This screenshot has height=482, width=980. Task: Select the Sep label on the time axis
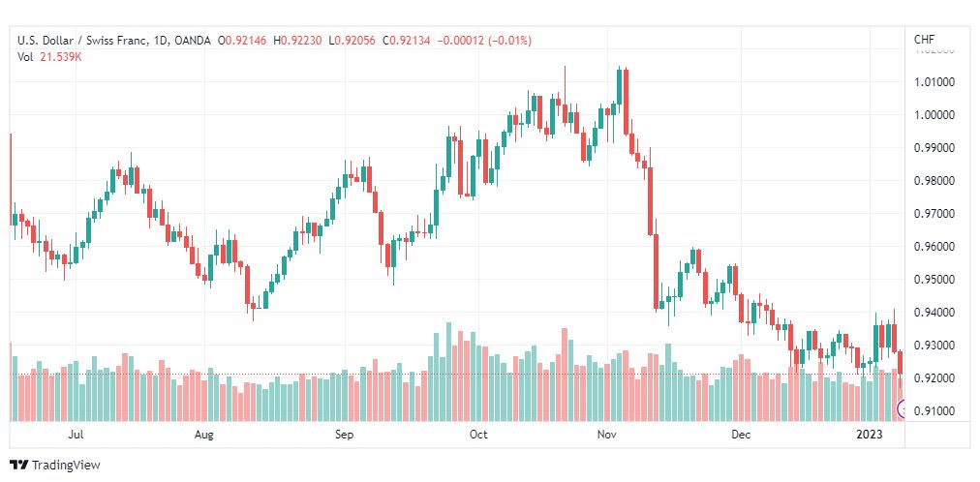coord(345,435)
